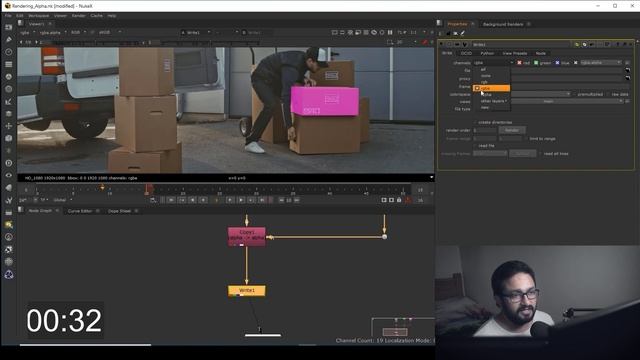
Task: Enable the read file checkbox
Action: pyautogui.click(x=475, y=146)
